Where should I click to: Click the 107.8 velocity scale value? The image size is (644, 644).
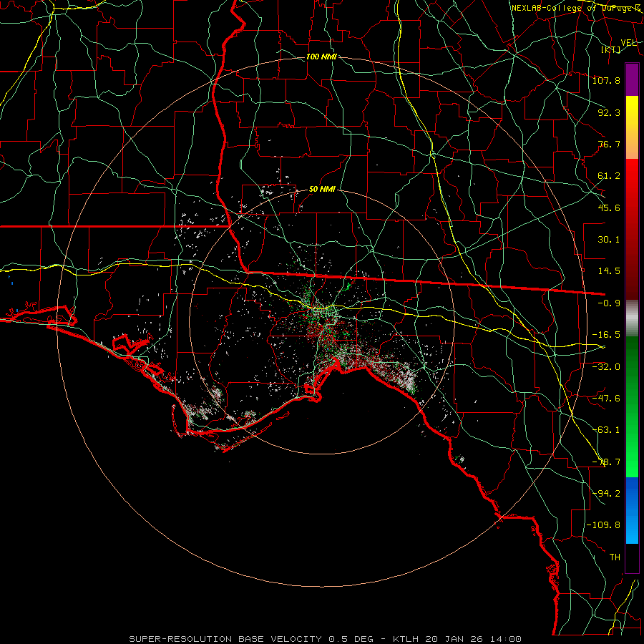point(606,80)
